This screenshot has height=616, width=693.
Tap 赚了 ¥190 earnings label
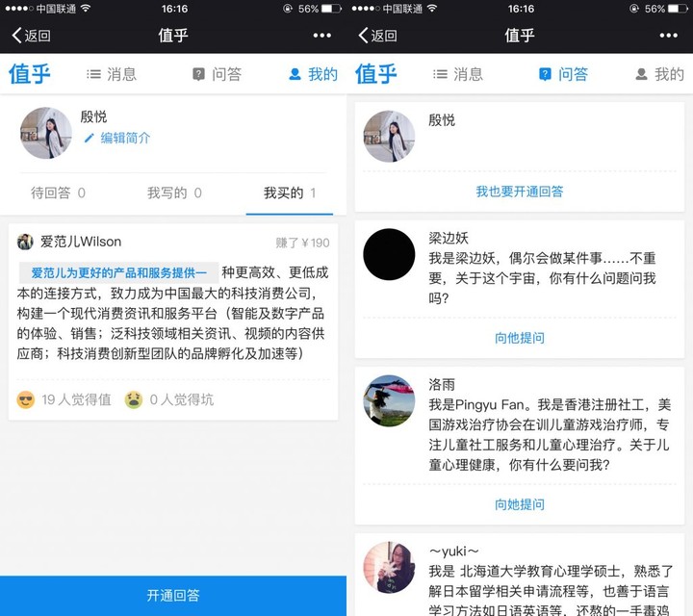coord(303,243)
